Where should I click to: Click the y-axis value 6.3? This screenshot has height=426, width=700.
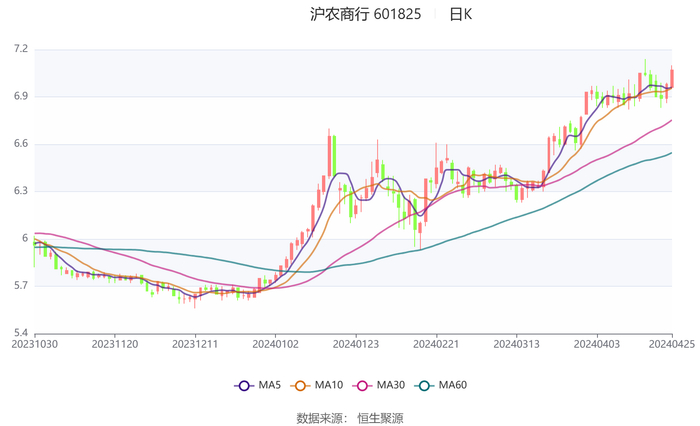(21, 191)
